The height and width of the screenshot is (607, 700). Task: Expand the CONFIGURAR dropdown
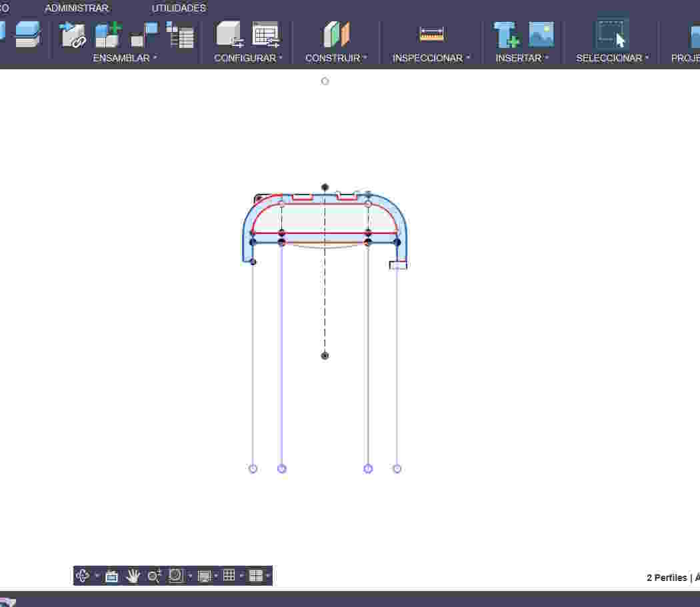[248, 58]
